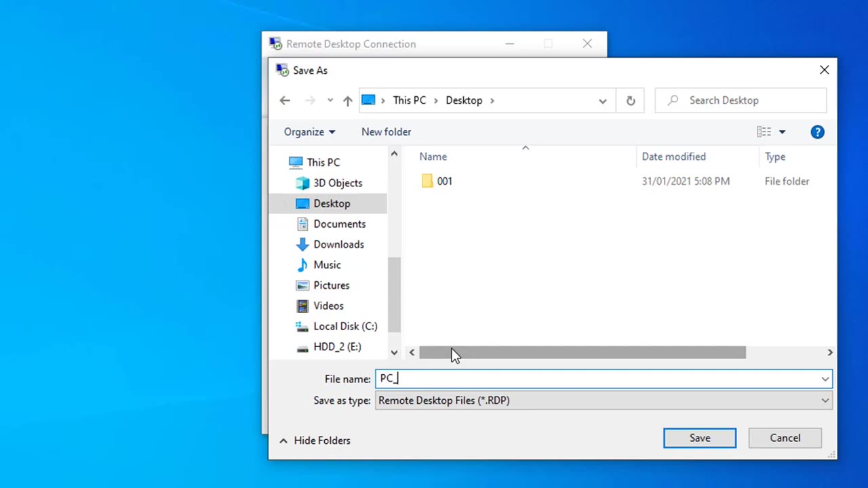
Task: Close the Remote Desktop Connection window
Action: point(587,44)
